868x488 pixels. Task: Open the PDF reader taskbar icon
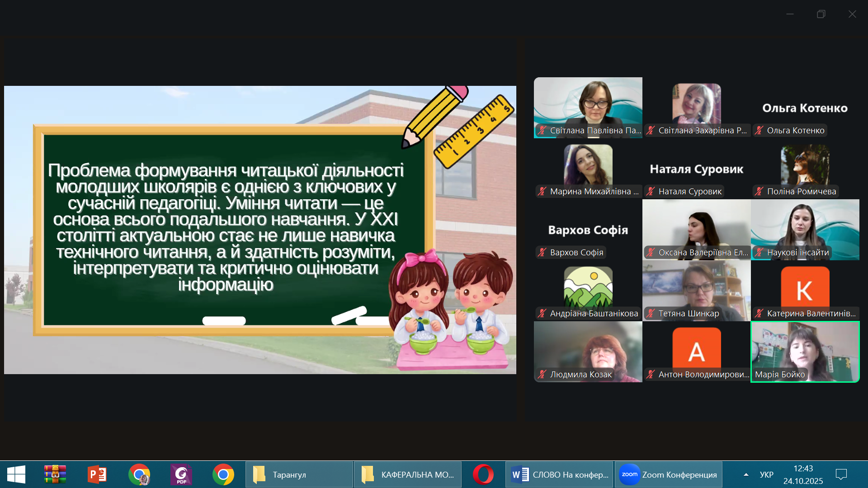click(181, 474)
